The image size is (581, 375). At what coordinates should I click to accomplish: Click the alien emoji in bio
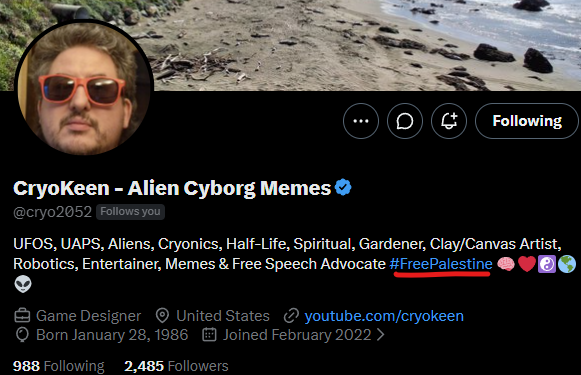[23, 284]
